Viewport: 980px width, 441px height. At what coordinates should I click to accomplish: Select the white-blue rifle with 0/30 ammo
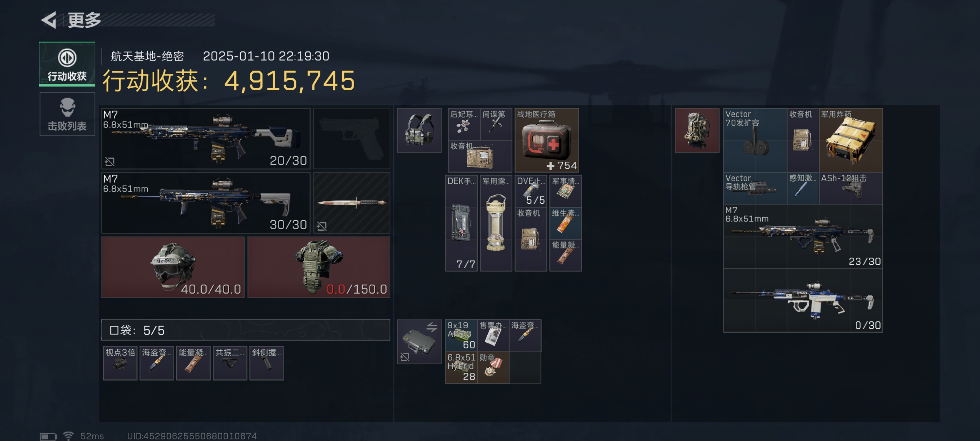[803, 300]
